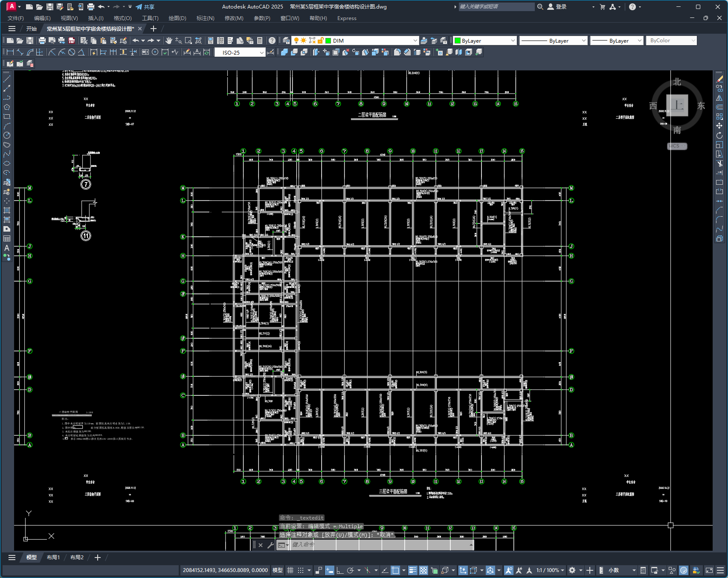Switch to the 布局1 layout tab
Image resolution: width=728 pixels, height=578 pixels.
tap(53, 558)
